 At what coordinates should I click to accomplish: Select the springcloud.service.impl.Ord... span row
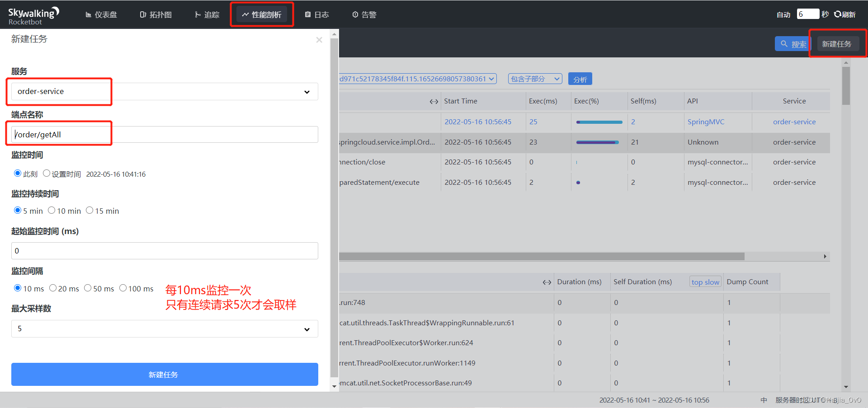(x=584, y=142)
